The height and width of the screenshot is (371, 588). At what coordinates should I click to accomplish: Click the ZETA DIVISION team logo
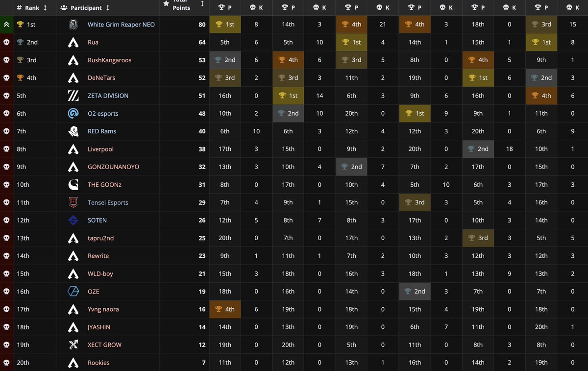[x=73, y=96]
